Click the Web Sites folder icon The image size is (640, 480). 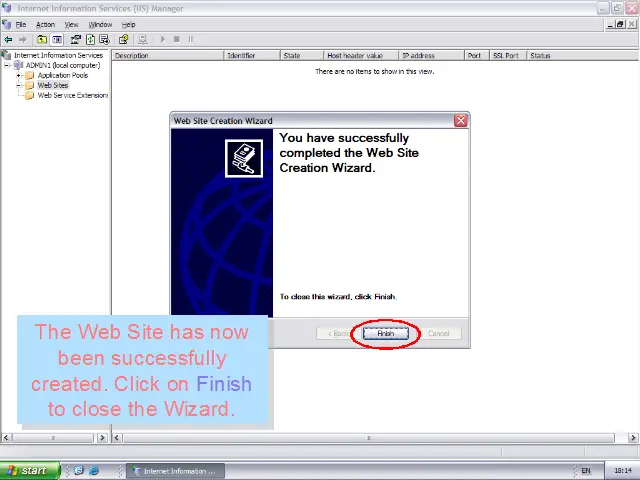click(29, 85)
